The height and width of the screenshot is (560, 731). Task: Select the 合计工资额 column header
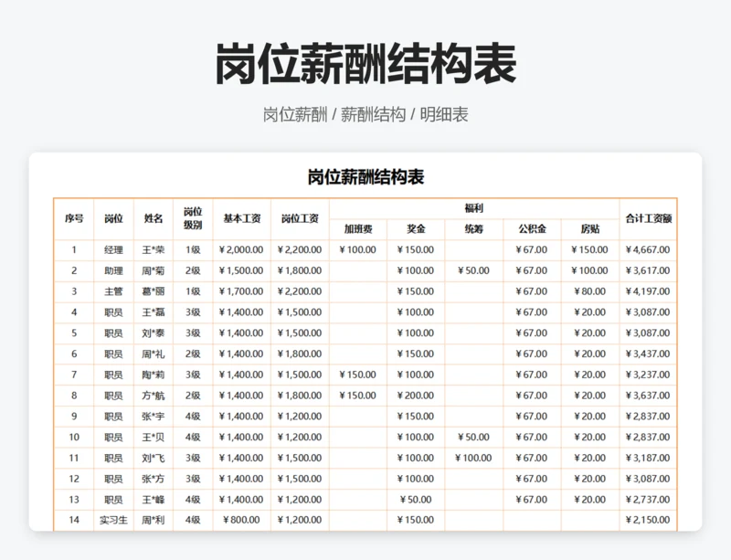(648, 218)
